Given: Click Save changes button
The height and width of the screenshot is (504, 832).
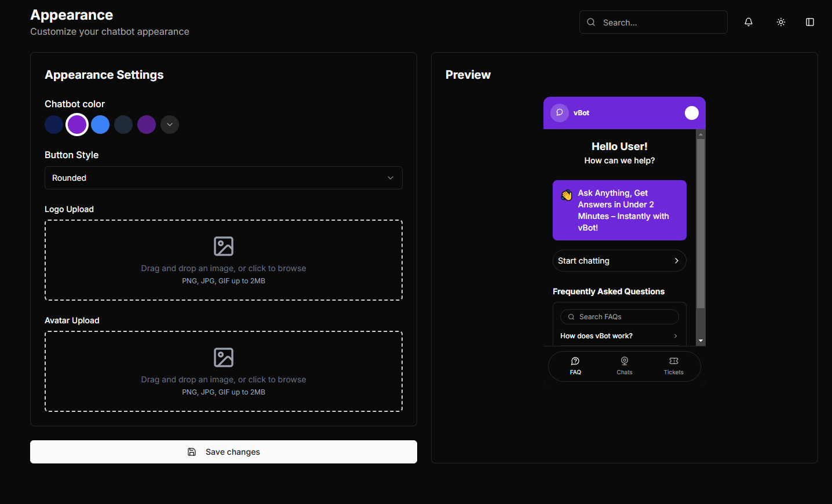Looking at the screenshot, I should (x=224, y=452).
